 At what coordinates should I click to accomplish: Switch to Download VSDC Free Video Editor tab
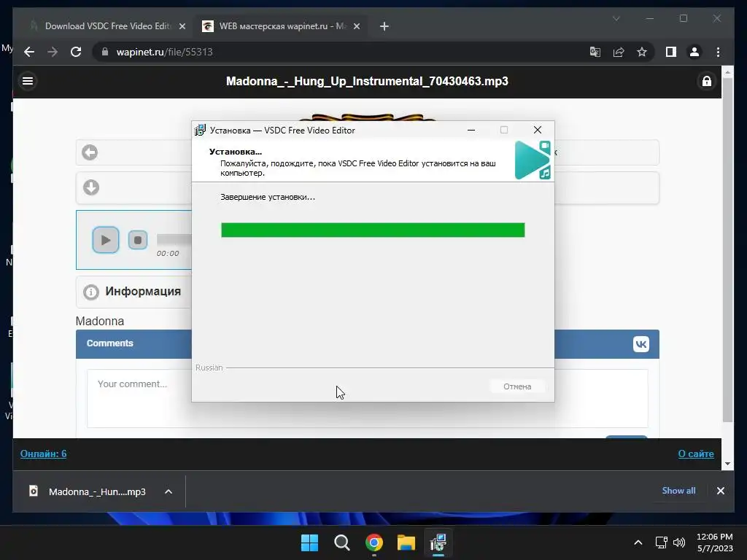[x=108, y=26]
